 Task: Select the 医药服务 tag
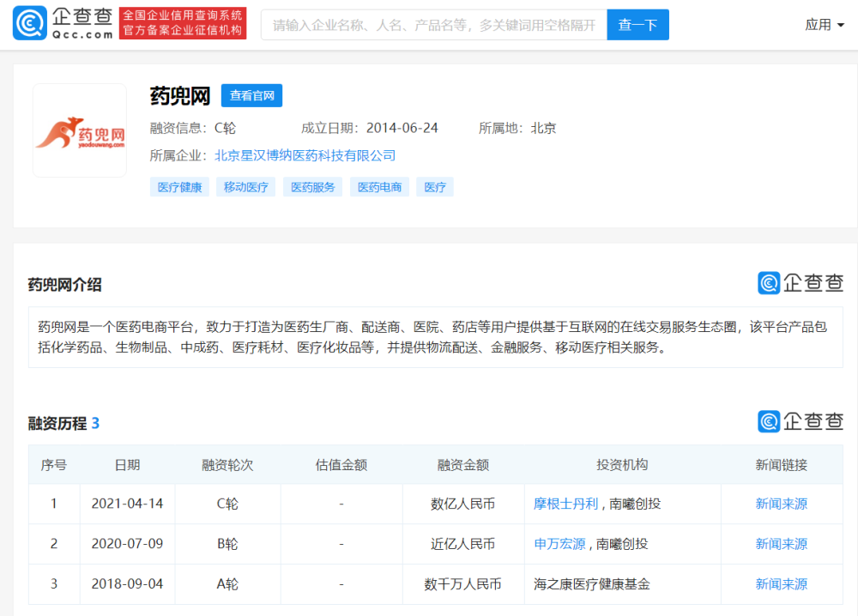tap(312, 187)
